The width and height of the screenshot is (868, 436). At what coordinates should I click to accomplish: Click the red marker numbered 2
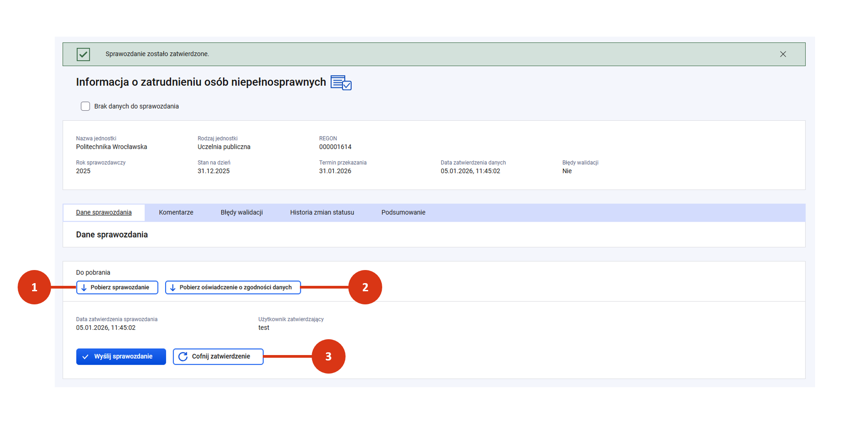coord(365,287)
